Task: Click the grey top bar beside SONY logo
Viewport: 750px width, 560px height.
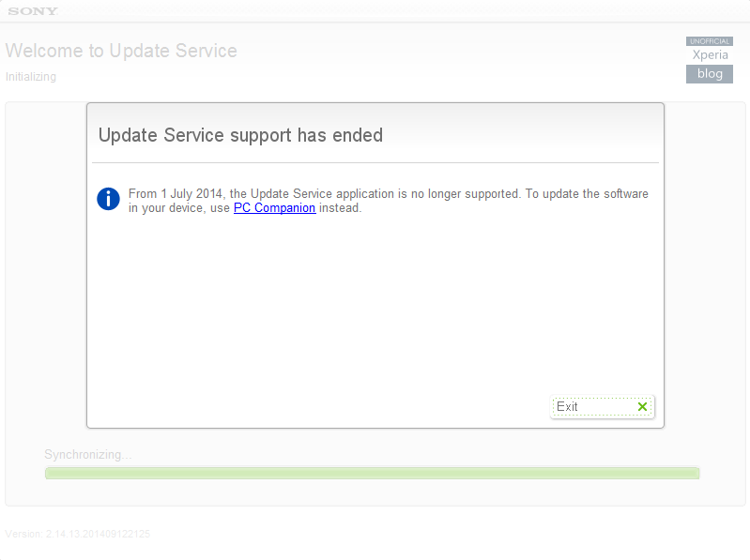Action: click(375, 11)
